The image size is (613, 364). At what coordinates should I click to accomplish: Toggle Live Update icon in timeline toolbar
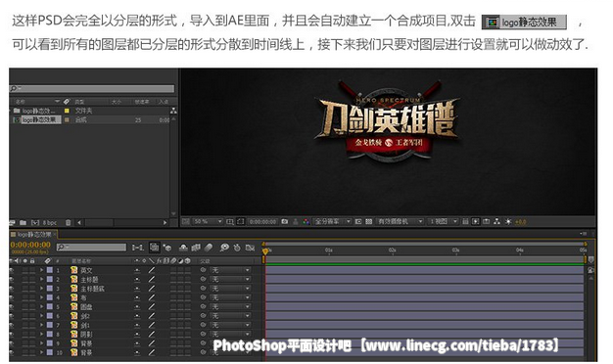click(x=155, y=248)
